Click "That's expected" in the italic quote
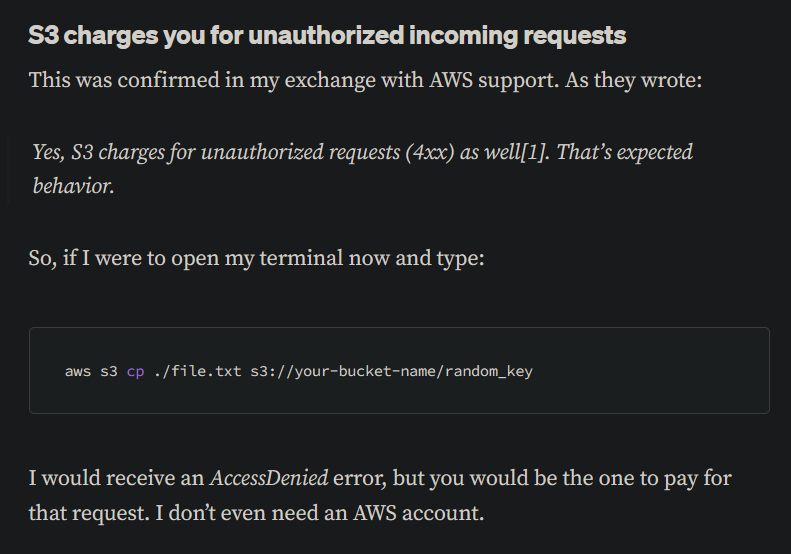The height and width of the screenshot is (554, 791). point(625,152)
